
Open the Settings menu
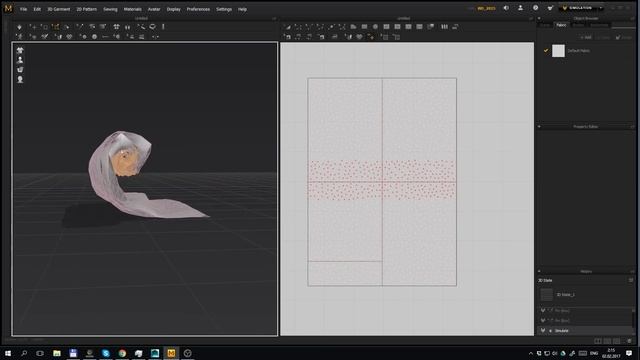coord(224,9)
